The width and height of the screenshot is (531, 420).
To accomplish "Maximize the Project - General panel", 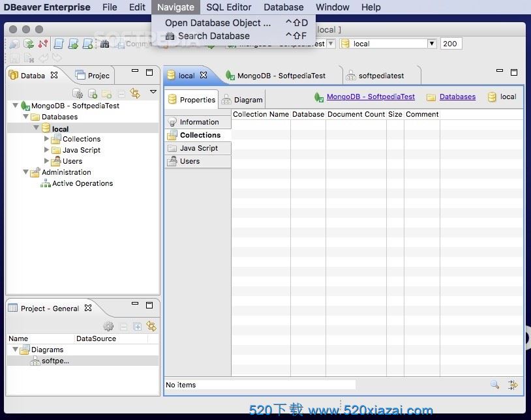I will [x=149, y=305].
